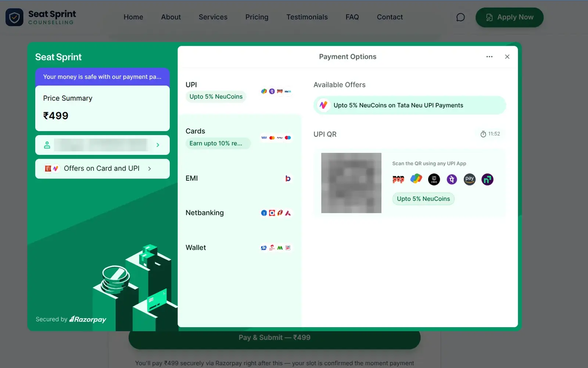Select the Wallet payment method
The image size is (588, 368).
tap(240, 248)
